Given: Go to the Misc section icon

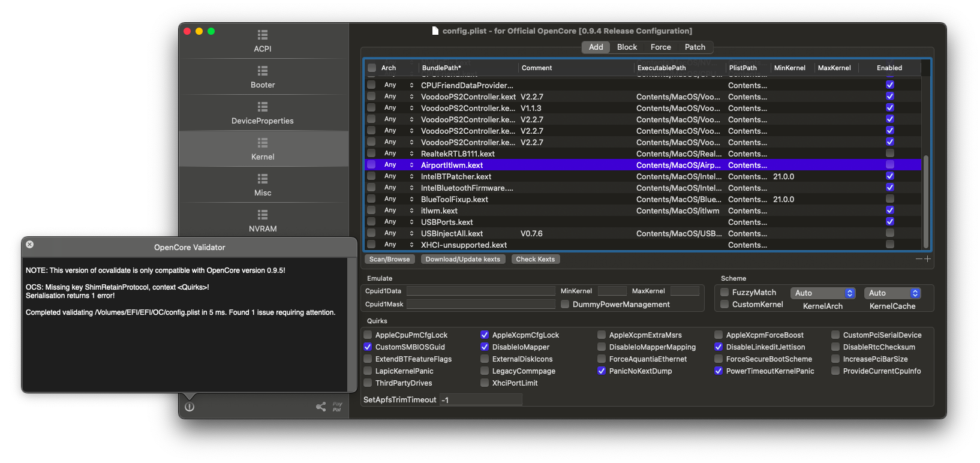Looking at the screenshot, I should (263, 179).
